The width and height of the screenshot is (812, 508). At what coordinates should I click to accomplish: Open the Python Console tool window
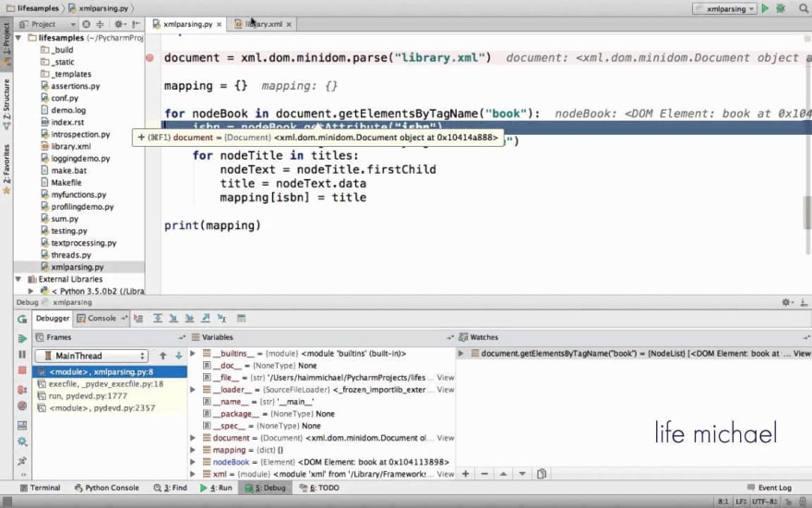pos(107,488)
